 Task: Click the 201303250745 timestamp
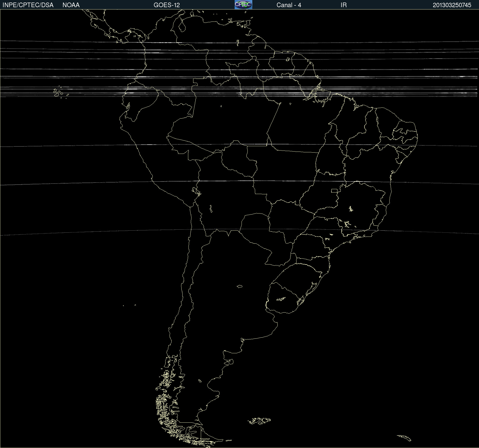pos(452,5)
